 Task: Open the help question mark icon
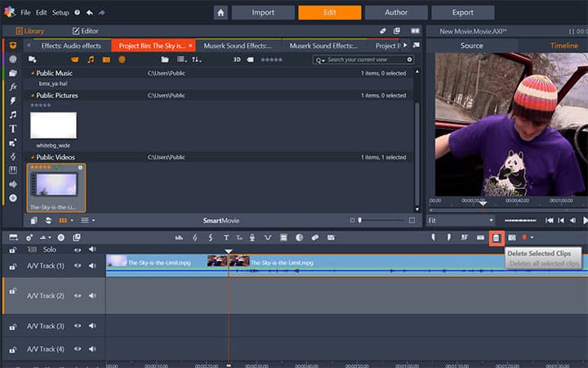[x=77, y=12]
